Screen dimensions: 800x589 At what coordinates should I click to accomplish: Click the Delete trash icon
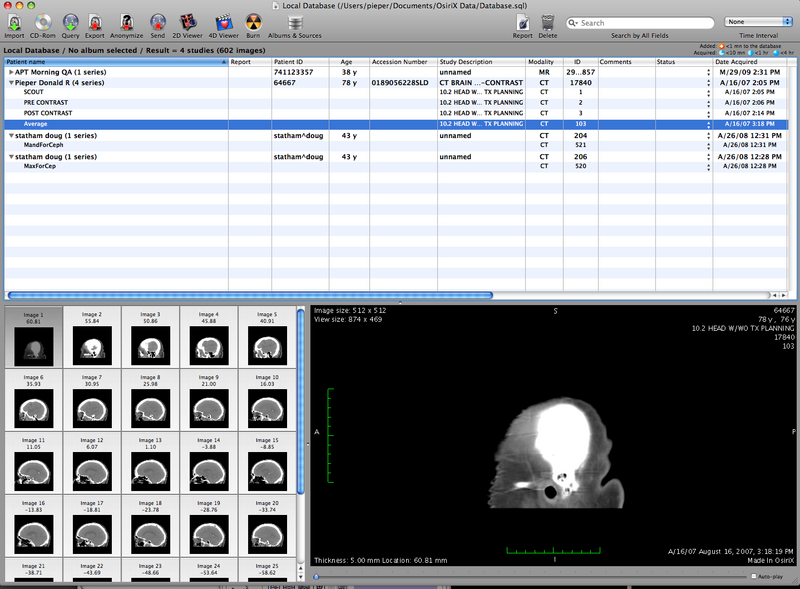(548, 22)
